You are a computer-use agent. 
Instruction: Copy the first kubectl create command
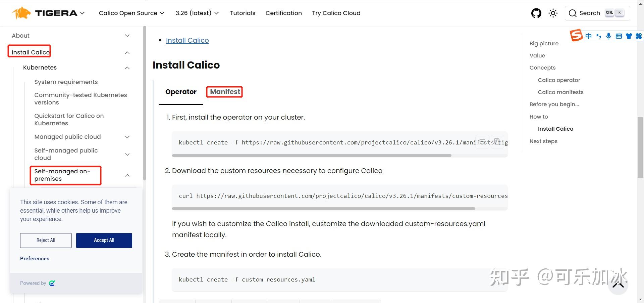click(498, 142)
